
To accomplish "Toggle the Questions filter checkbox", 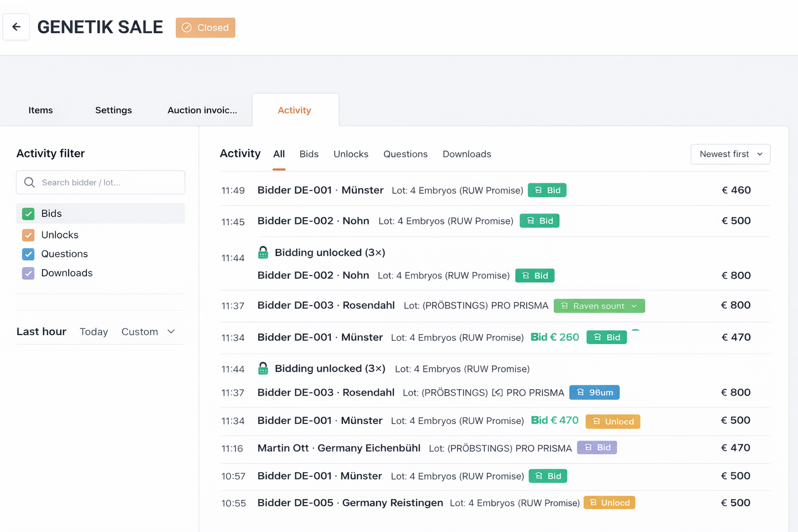I will [29, 254].
